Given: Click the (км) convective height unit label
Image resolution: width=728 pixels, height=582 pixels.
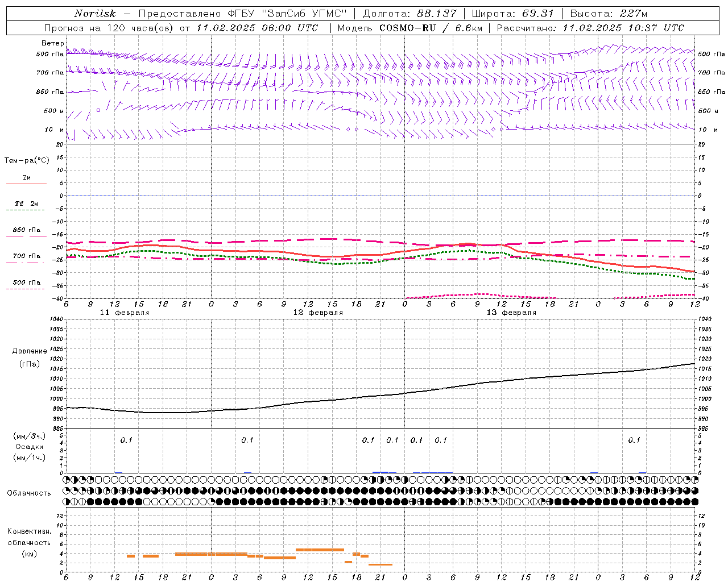Looking at the screenshot, I should (30, 554).
